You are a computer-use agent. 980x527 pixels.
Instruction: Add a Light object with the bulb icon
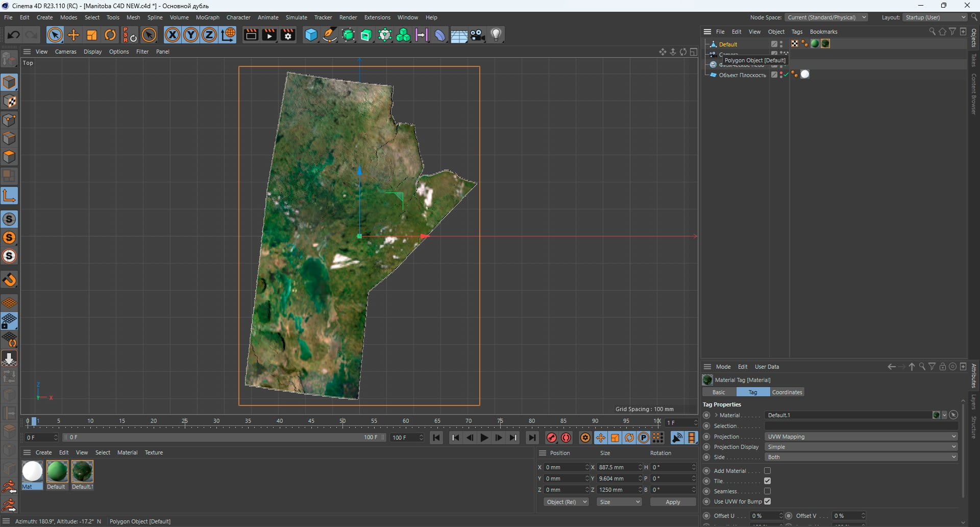[496, 35]
